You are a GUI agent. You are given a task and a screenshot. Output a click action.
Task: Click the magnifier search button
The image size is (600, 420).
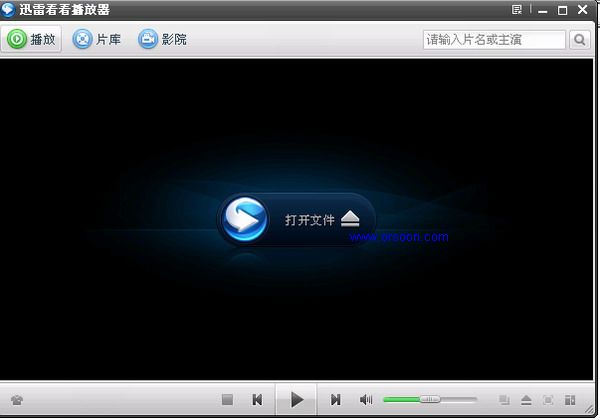[x=580, y=40]
